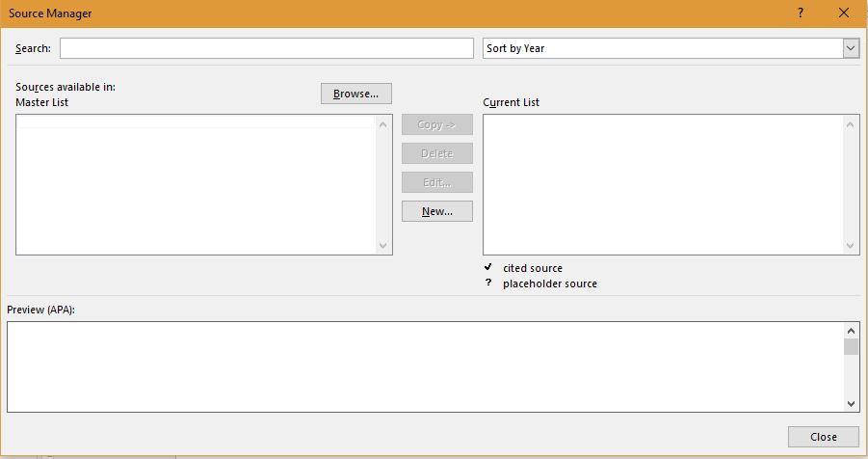Expand the Sort by Year dropdown
Viewport: 868px width, 459px height.
[x=851, y=48]
